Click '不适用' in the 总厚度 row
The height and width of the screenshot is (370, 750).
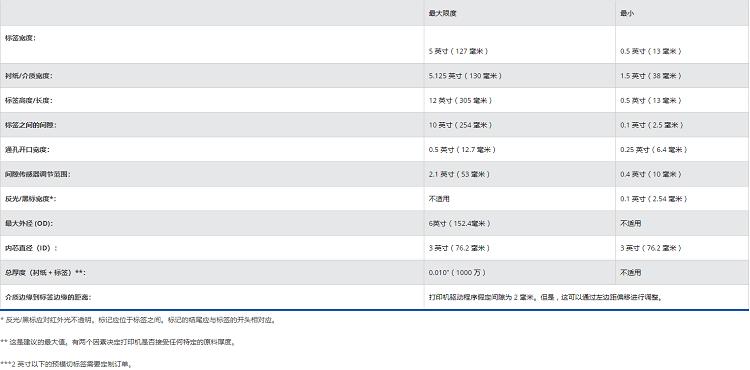[x=630, y=272]
